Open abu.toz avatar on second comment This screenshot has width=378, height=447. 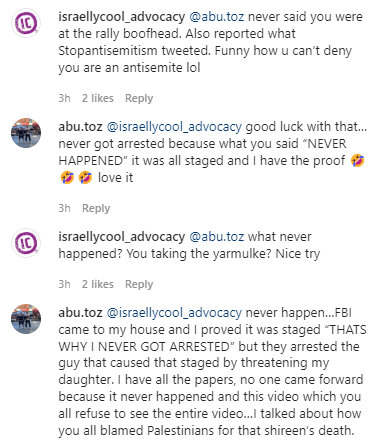pyautogui.click(x=26, y=133)
